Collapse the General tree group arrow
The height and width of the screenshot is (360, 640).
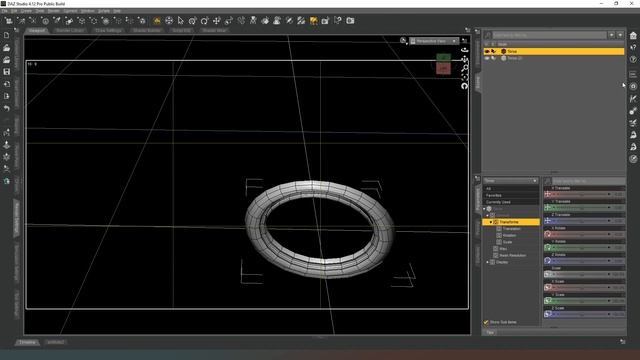488,215
